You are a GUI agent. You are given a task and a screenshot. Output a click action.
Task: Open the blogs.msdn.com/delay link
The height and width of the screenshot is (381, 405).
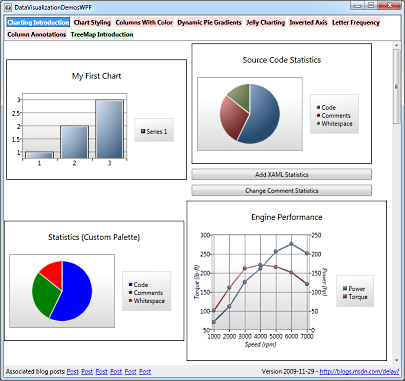[359, 371]
